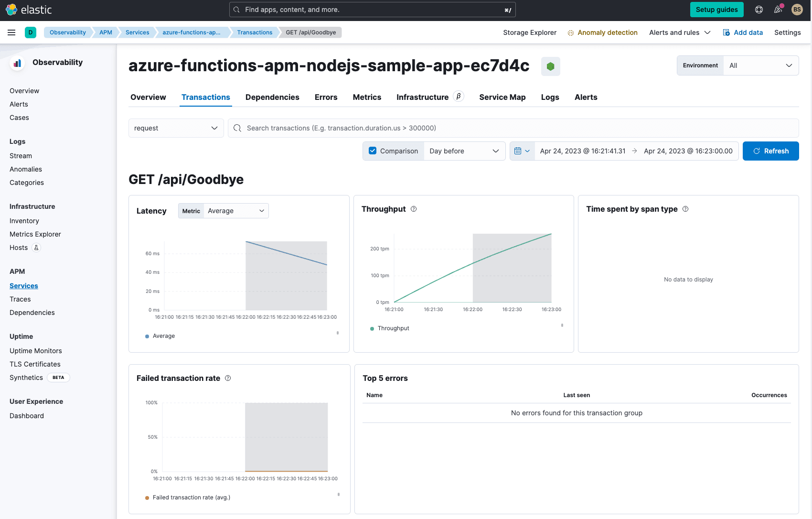Click the Throughput help info icon
The image size is (812, 519).
414,209
